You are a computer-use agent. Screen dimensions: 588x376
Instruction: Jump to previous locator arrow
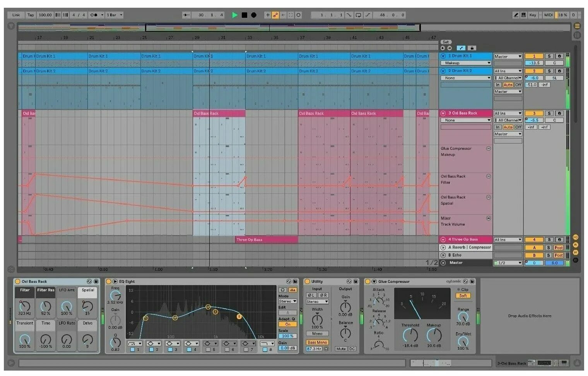[x=443, y=48]
